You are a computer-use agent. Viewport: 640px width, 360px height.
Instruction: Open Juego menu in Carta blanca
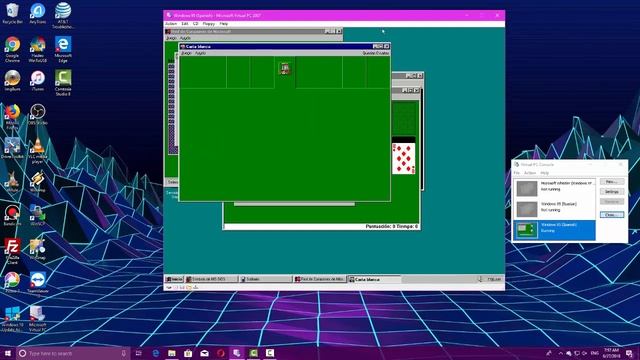pyautogui.click(x=186, y=53)
